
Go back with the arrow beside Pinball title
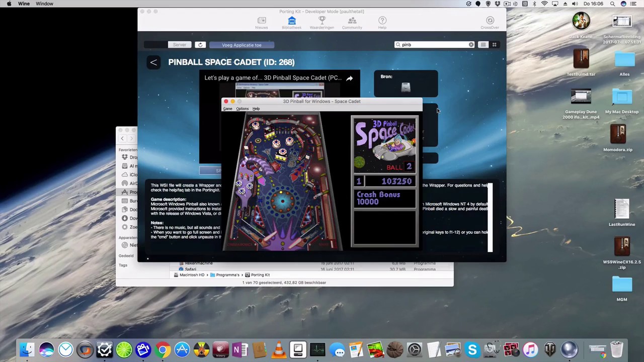click(x=153, y=62)
